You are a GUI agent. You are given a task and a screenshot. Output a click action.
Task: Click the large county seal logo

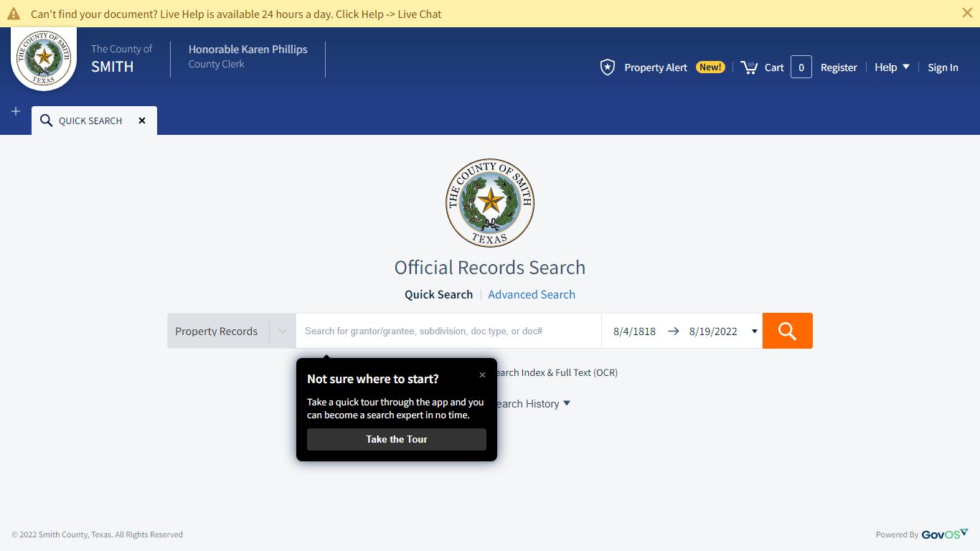click(490, 203)
